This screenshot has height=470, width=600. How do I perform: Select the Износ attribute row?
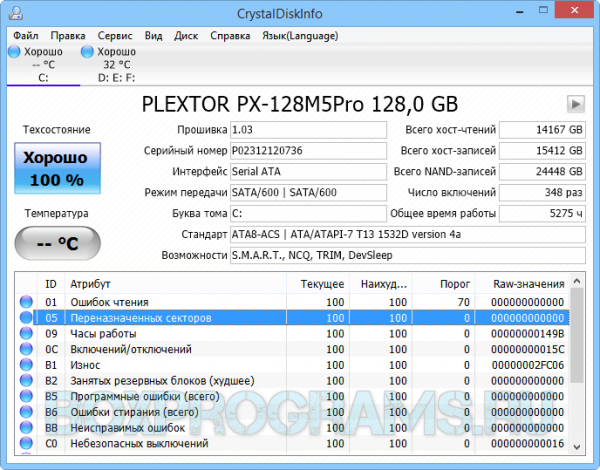[x=292, y=365]
